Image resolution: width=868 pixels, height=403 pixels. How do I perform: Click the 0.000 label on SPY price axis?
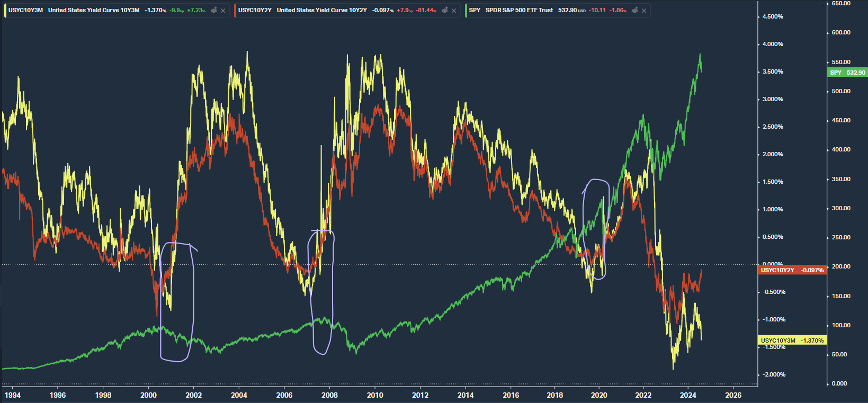[x=839, y=383]
